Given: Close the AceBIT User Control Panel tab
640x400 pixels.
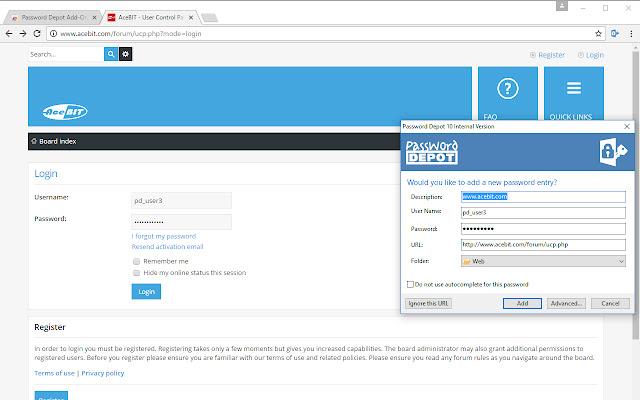Looking at the screenshot, I should 191,18.
